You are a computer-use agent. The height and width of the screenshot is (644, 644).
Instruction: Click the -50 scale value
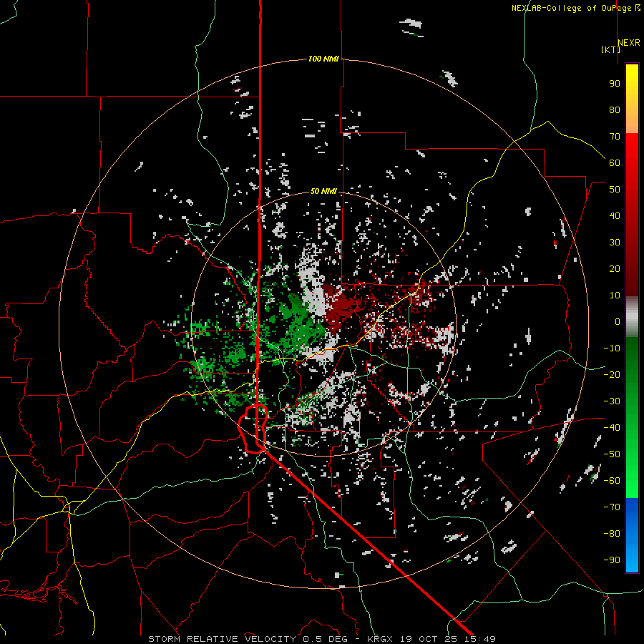(612, 454)
